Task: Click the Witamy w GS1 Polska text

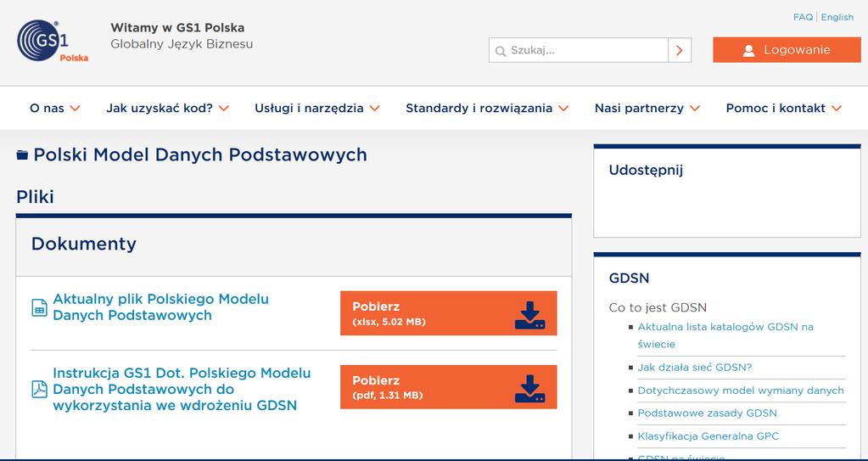Action: [177, 28]
